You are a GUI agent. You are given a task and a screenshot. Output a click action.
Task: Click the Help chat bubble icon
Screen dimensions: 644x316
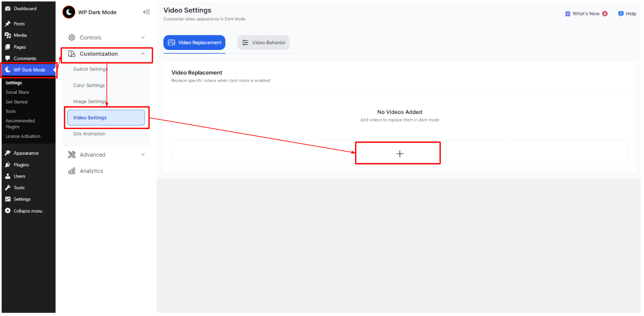[621, 14]
